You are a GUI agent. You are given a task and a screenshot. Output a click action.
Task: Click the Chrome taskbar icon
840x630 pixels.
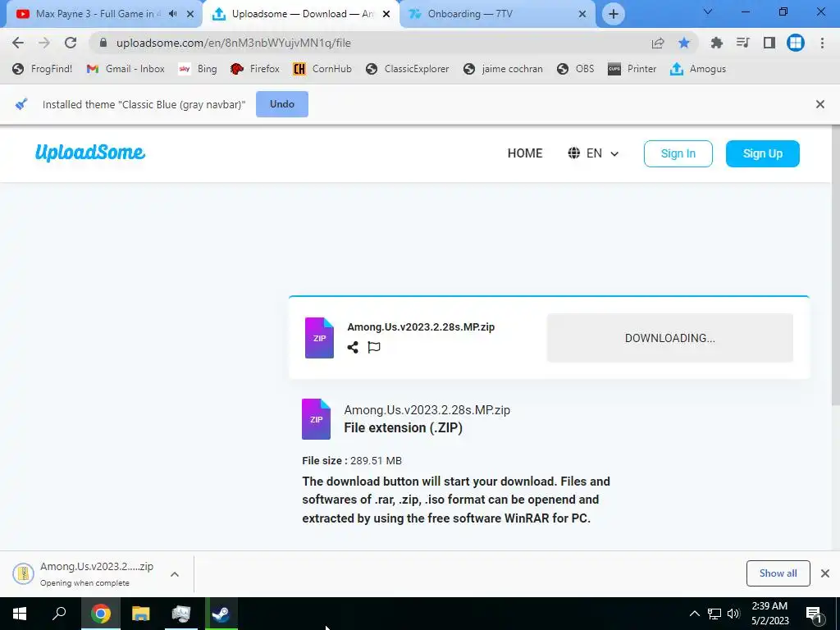pyautogui.click(x=100, y=614)
